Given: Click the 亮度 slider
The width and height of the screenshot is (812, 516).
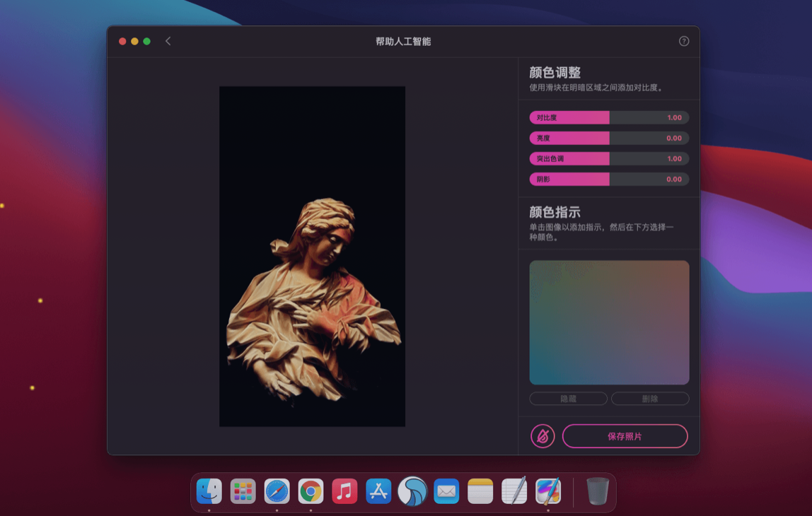Looking at the screenshot, I should tap(609, 139).
